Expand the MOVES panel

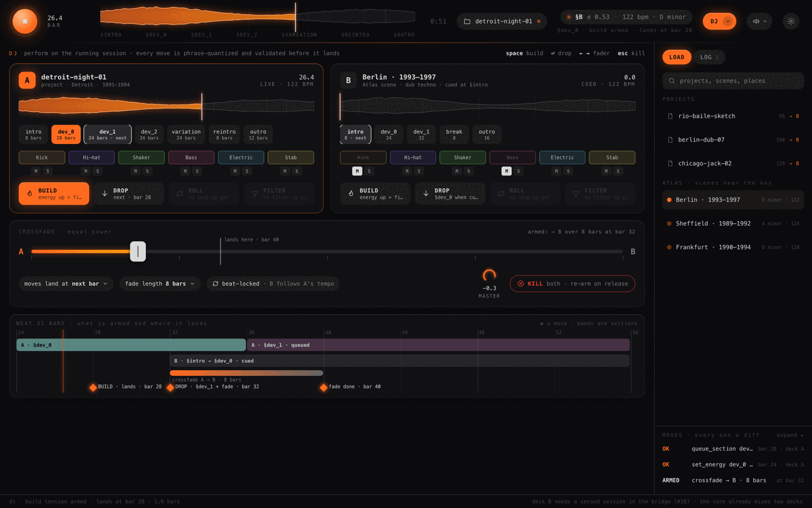coord(790,435)
